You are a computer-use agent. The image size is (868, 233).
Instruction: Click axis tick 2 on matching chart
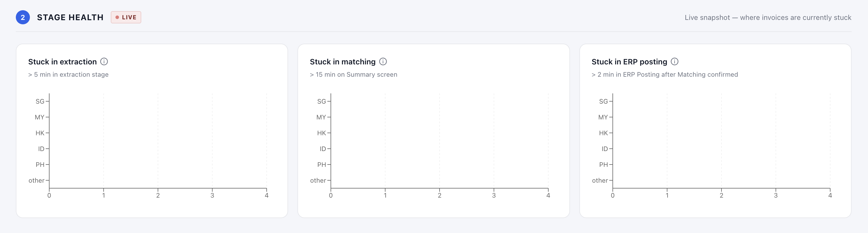point(439,195)
